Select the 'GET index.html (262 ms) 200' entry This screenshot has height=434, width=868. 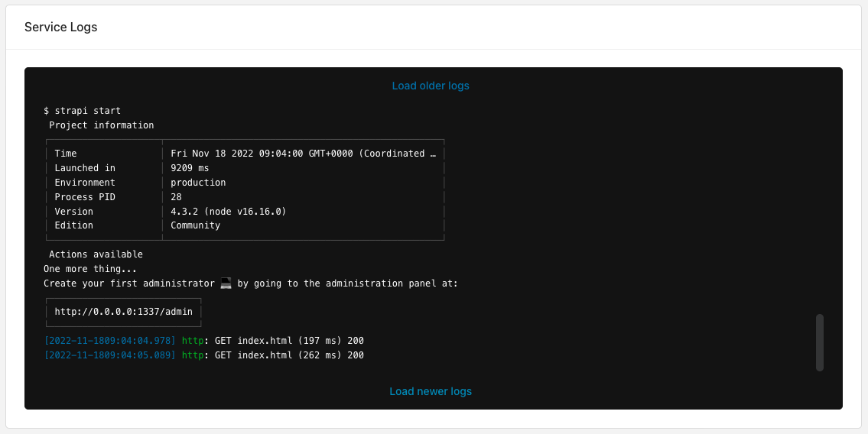point(290,355)
